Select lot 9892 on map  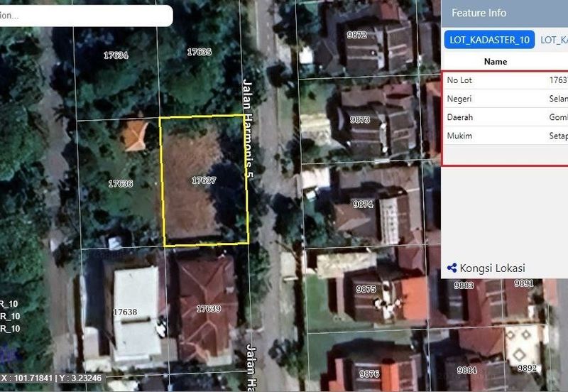(527, 368)
